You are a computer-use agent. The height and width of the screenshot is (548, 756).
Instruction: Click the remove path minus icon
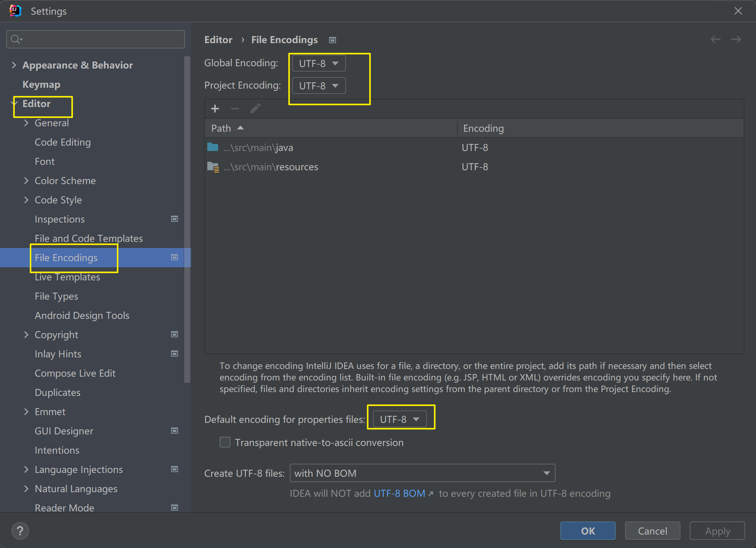235,109
